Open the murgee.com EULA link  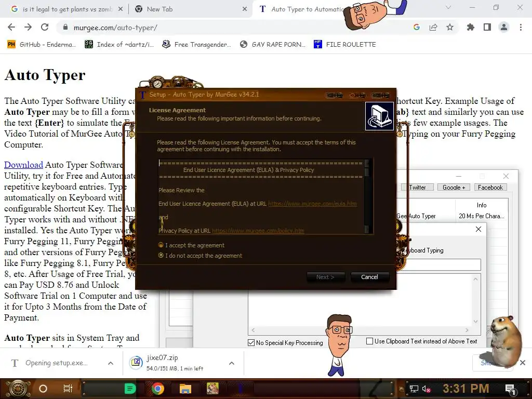312,204
